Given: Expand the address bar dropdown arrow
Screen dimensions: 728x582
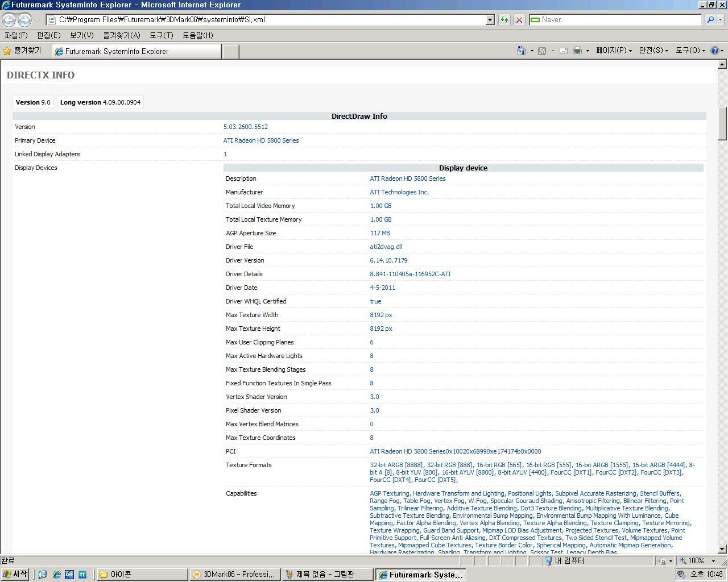Looking at the screenshot, I should 490,20.
